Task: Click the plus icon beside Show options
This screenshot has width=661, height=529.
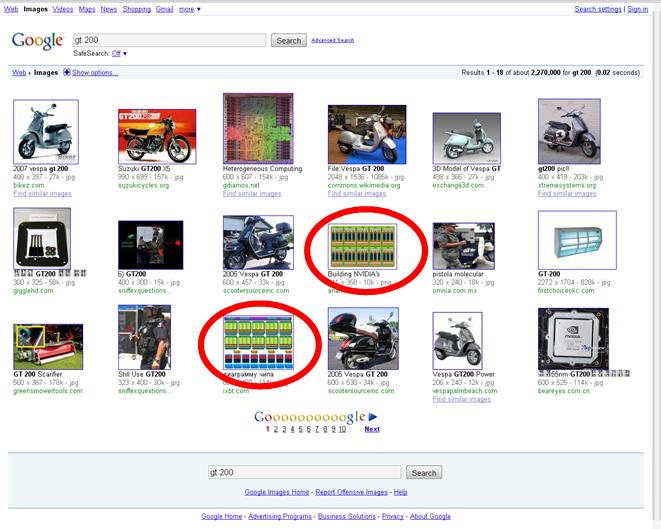Action: (x=67, y=72)
